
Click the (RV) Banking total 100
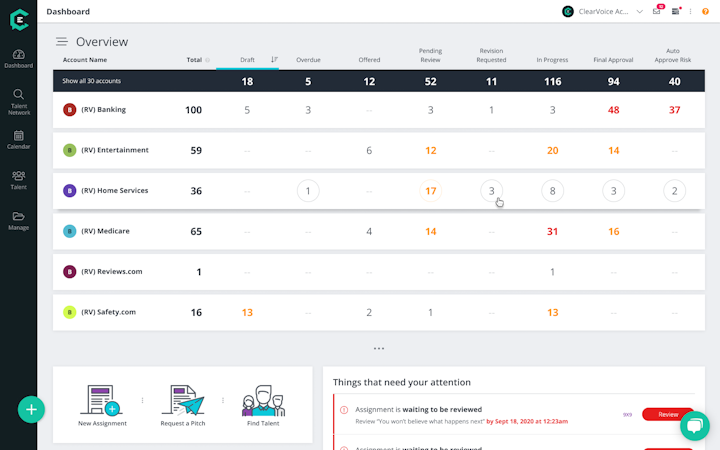[x=193, y=110]
